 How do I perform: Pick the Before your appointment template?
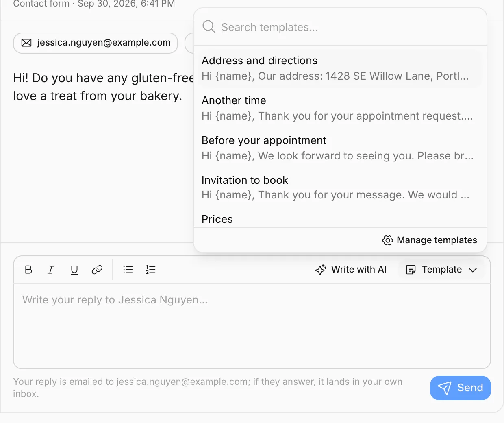pyautogui.click(x=340, y=148)
